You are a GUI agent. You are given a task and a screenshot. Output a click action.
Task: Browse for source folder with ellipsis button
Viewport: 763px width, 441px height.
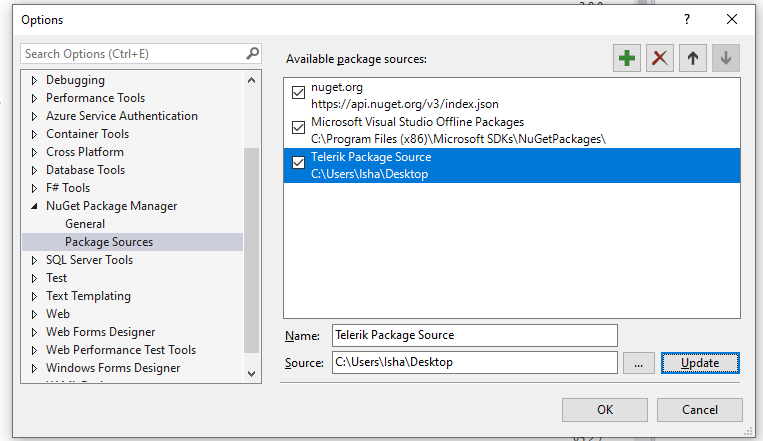coord(638,362)
